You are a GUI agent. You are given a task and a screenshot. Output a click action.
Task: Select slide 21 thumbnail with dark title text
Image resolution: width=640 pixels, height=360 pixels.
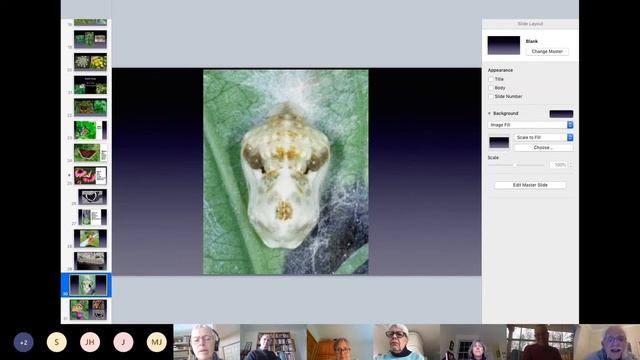90,85
